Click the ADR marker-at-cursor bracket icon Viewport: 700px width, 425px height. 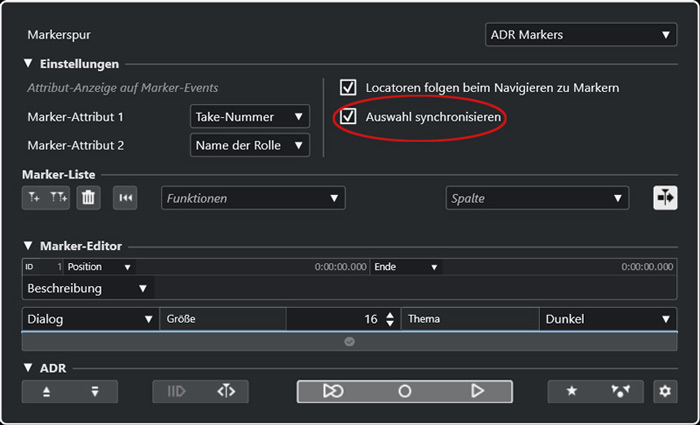(x=226, y=392)
